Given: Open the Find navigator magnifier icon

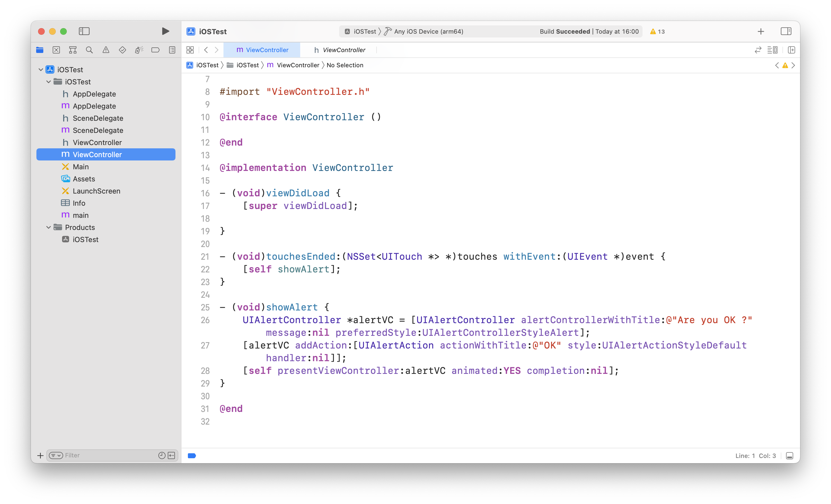Looking at the screenshot, I should pos(89,50).
